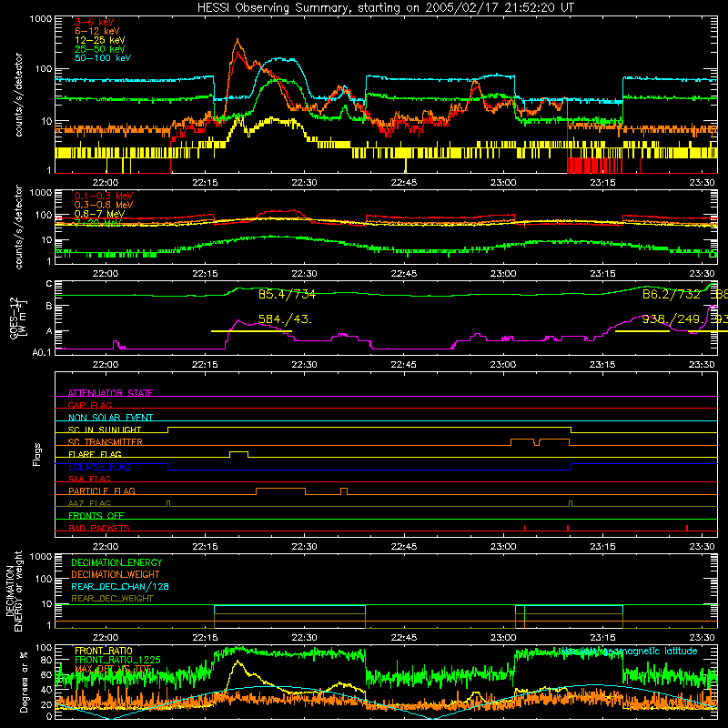Click the 0.3-0.8 MeV legend entry

[x=104, y=206]
